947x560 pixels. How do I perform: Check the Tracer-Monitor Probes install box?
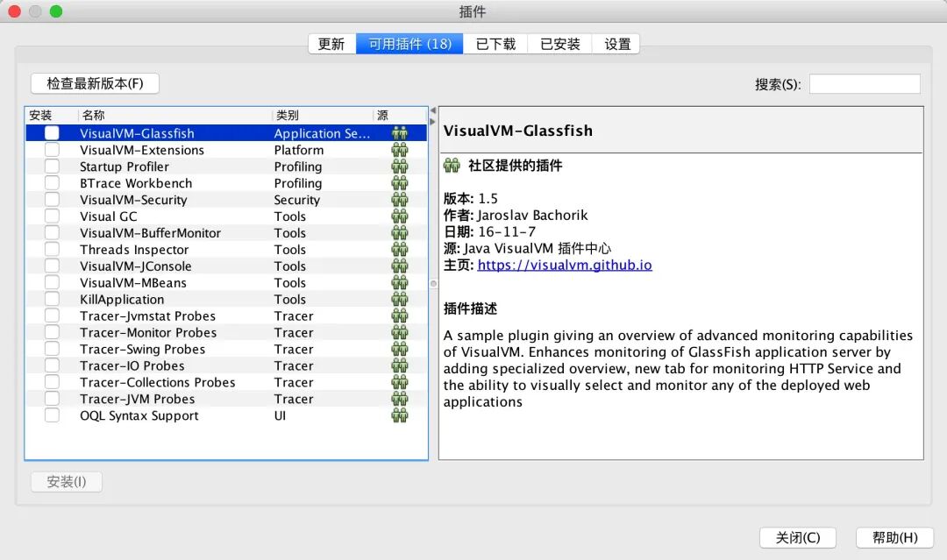pyautogui.click(x=52, y=332)
